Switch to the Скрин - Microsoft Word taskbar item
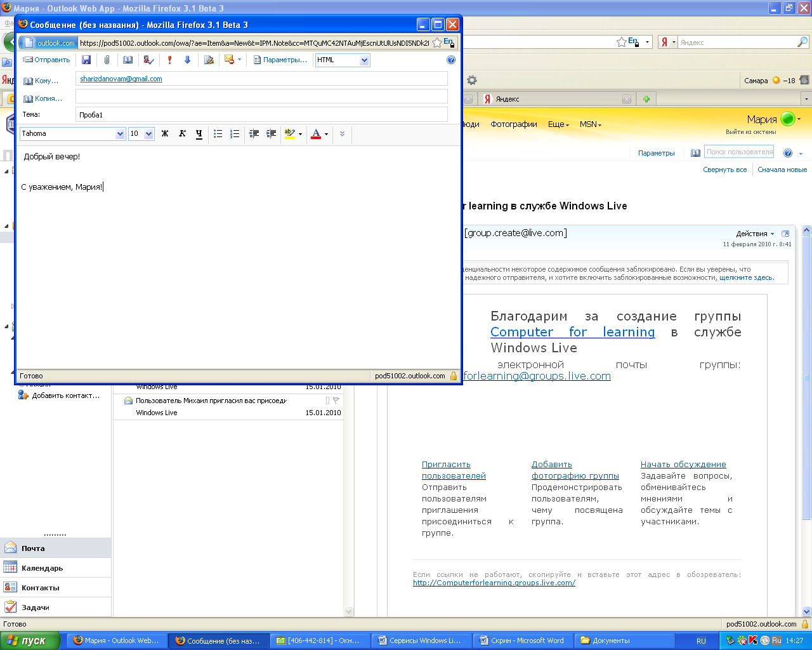Viewport: 812px width, 650px height. [523, 640]
